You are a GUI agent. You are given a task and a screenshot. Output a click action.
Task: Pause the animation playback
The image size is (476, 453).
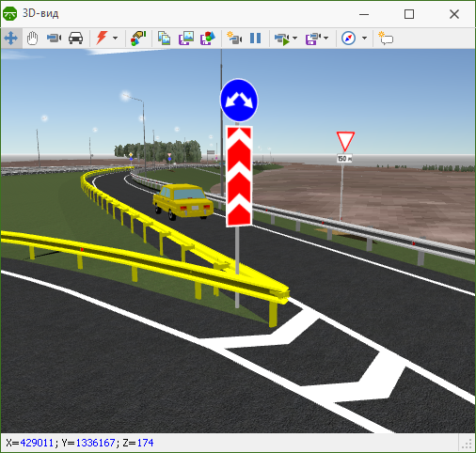(255, 39)
